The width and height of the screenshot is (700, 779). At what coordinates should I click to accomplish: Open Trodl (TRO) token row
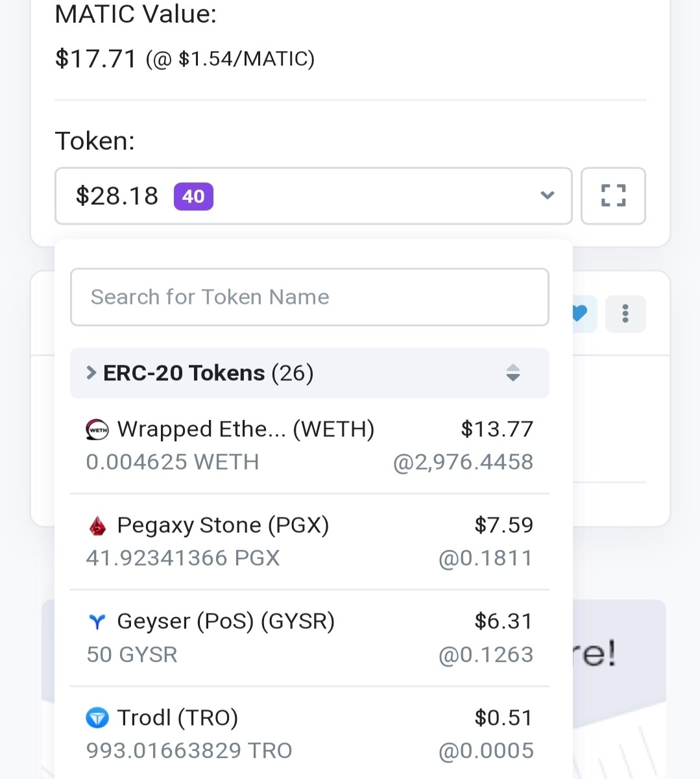(309, 734)
